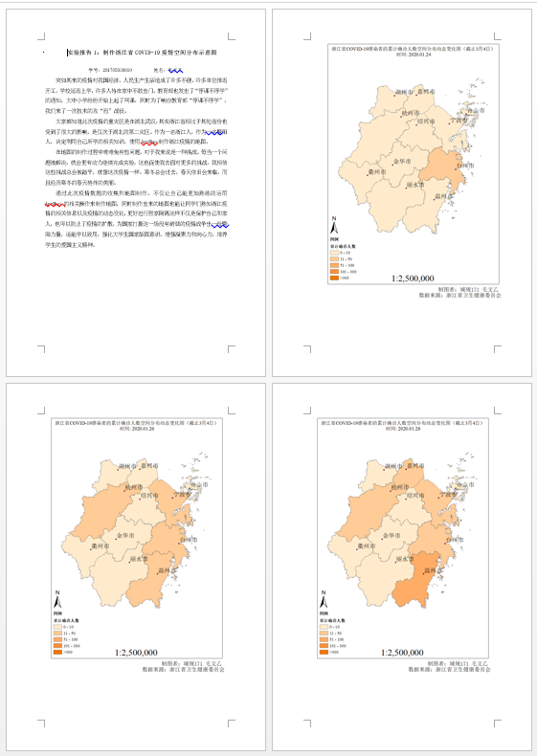Click the north arrow on the 2020.01.26 map
Screen dimensions: 537x756
pos(57,599)
